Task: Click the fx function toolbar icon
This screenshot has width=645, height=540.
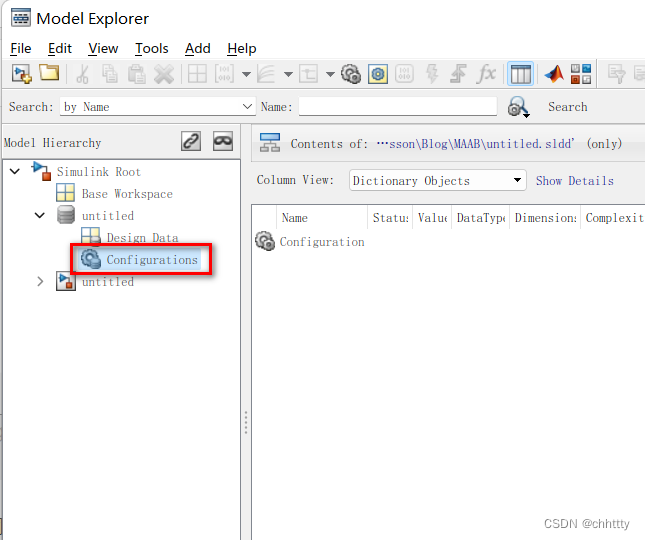Action: 486,74
